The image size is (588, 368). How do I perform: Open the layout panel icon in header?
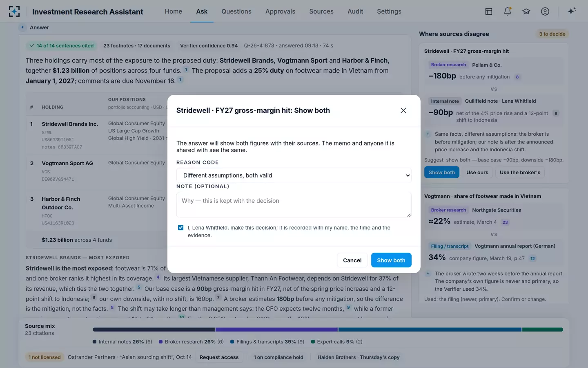[489, 11]
